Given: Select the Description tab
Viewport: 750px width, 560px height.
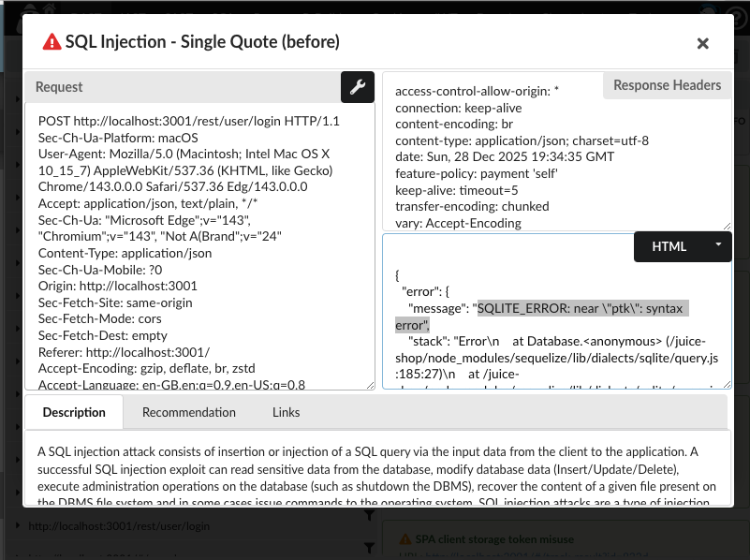Looking at the screenshot, I should (74, 412).
